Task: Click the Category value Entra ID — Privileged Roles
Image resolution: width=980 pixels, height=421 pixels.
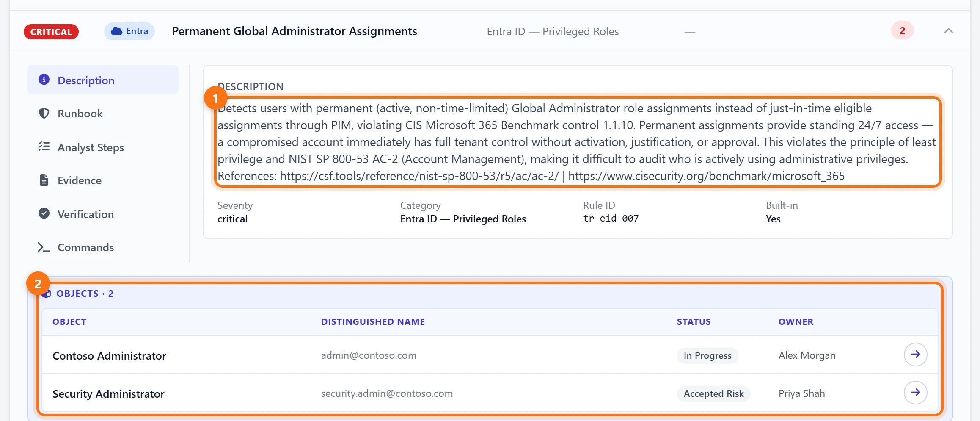Action: pos(463,219)
